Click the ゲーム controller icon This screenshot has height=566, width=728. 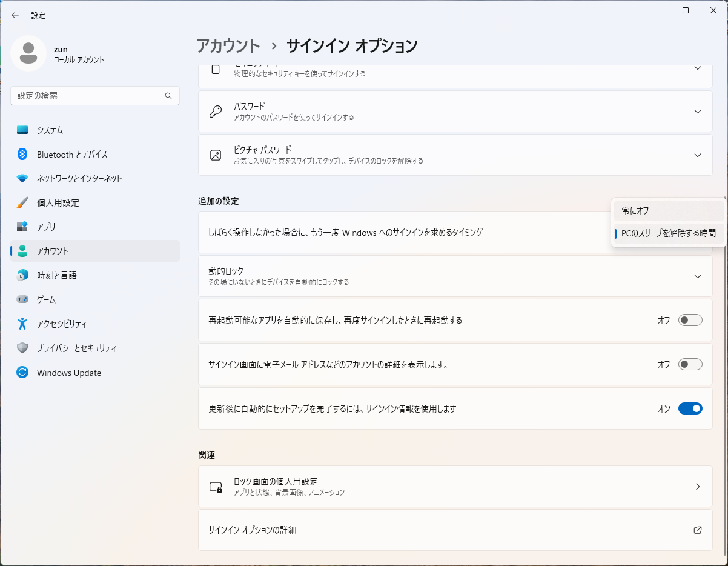point(22,299)
